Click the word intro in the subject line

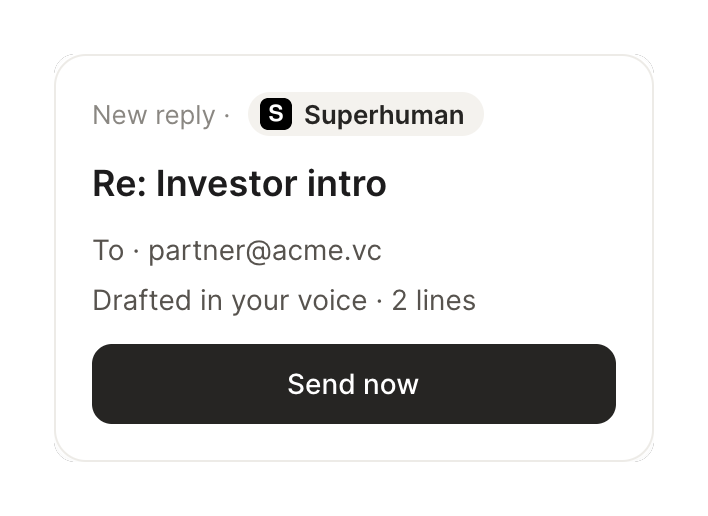point(347,184)
